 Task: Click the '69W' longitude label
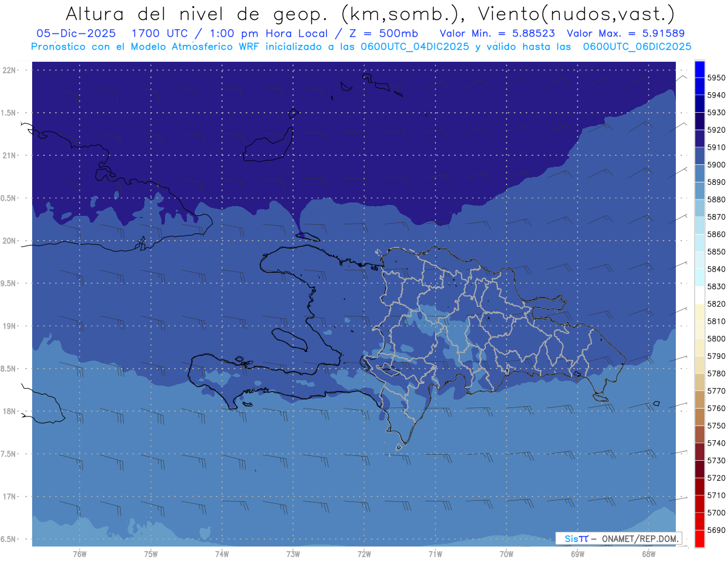click(578, 554)
